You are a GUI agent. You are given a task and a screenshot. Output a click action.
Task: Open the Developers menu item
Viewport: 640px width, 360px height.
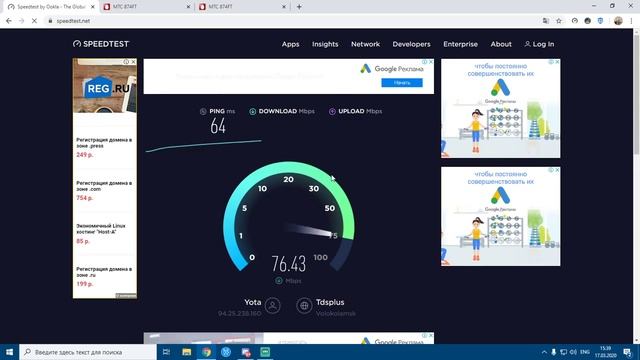tap(411, 44)
